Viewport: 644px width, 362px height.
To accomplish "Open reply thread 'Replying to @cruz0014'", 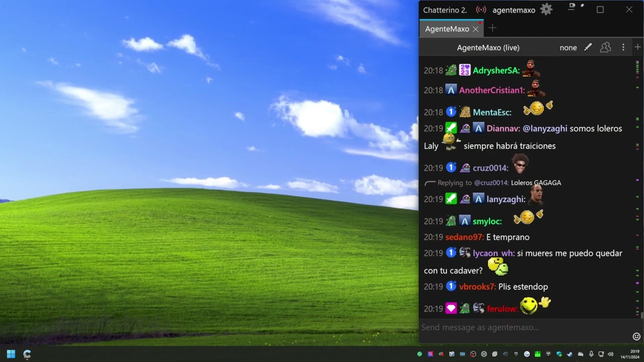I will point(493,183).
